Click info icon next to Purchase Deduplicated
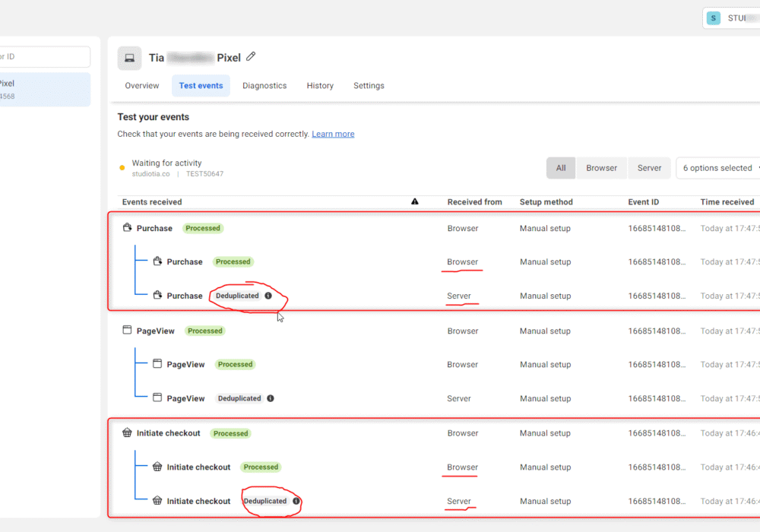Screen dimensions: 760x532 tap(268, 296)
